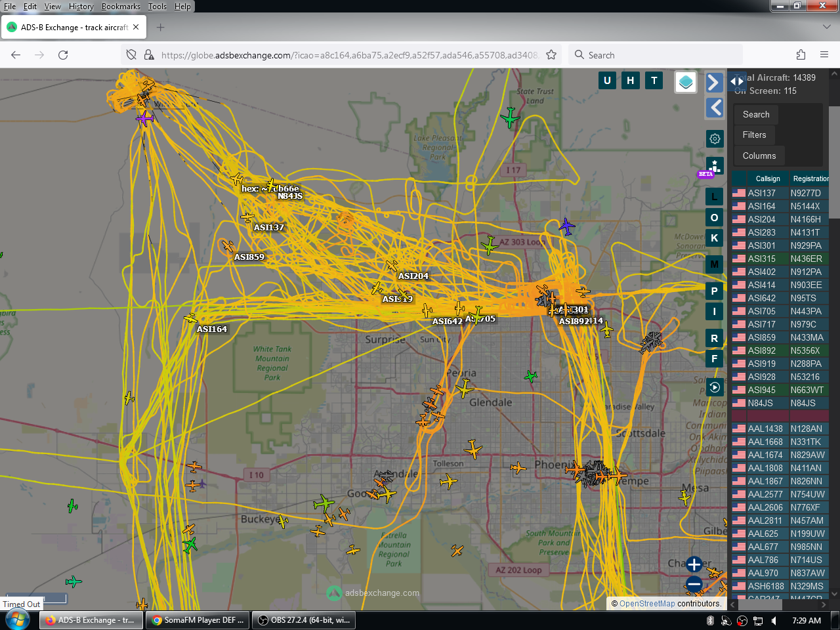
Task: Select aircraft labeled ASI164 on map
Action: pyautogui.click(x=190, y=319)
